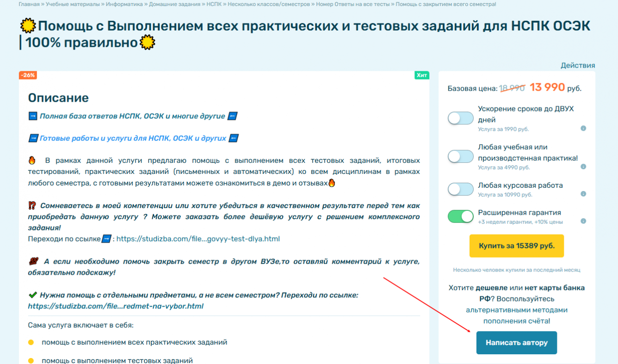Click the Хит badge
This screenshot has width=618, height=364.
(422, 75)
